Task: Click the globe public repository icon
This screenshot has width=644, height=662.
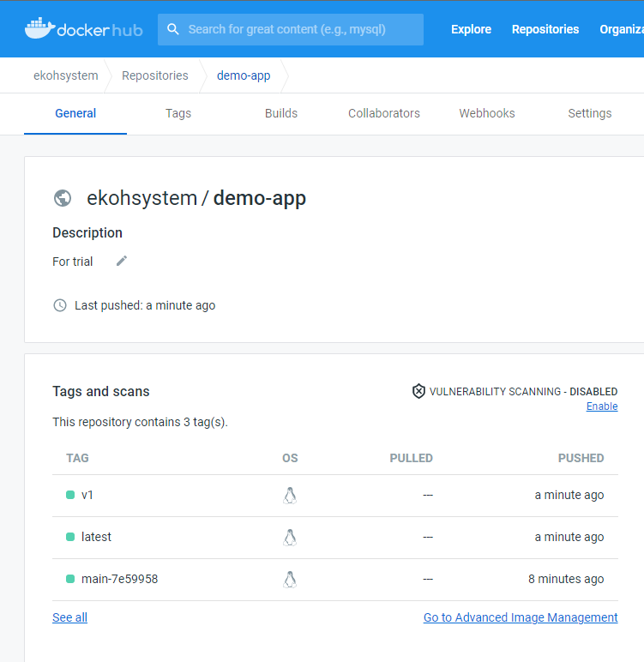Action: 63,198
